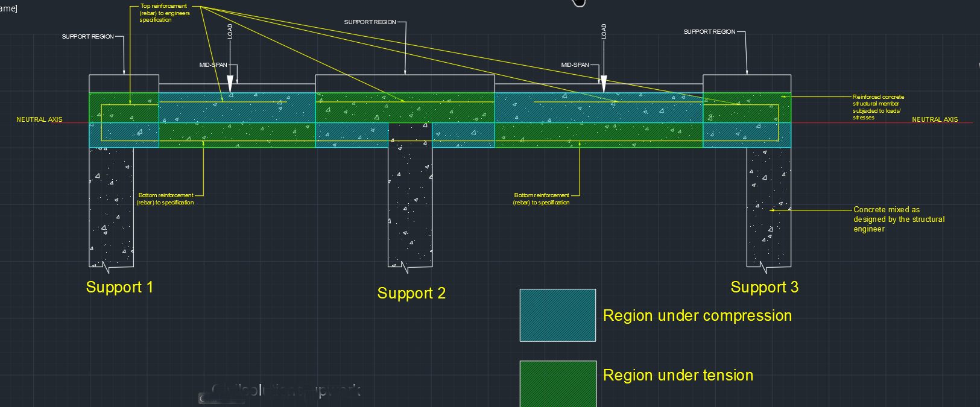980x407 pixels.
Task: Click the teal compression legend swatch
Action: tap(558, 315)
